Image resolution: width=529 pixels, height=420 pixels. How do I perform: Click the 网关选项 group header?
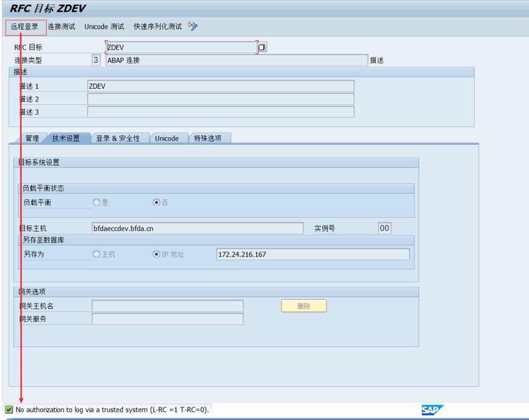click(216, 292)
